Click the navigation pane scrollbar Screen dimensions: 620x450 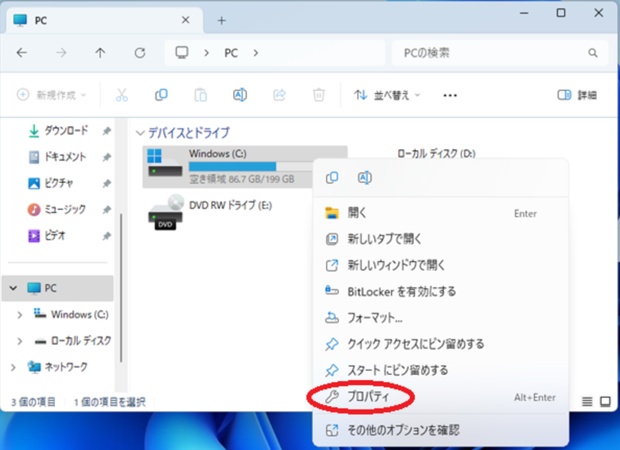point(121,288)
